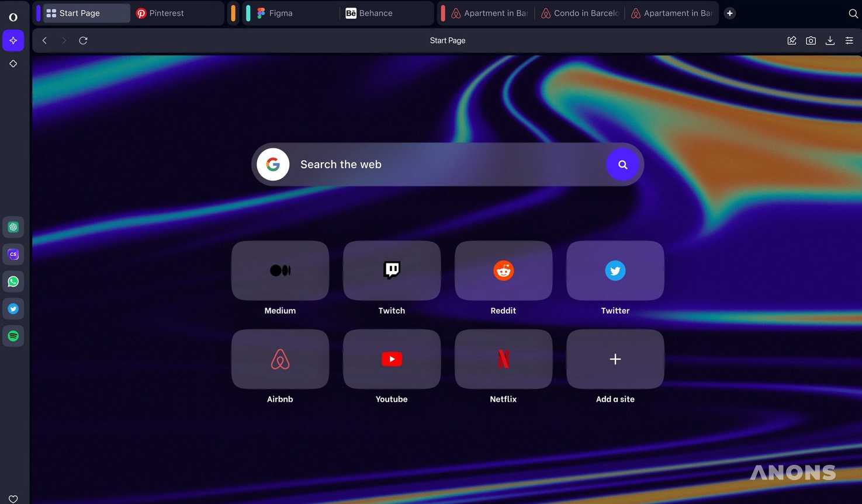Add a new tab with the plus button

[x=729, y=13]
